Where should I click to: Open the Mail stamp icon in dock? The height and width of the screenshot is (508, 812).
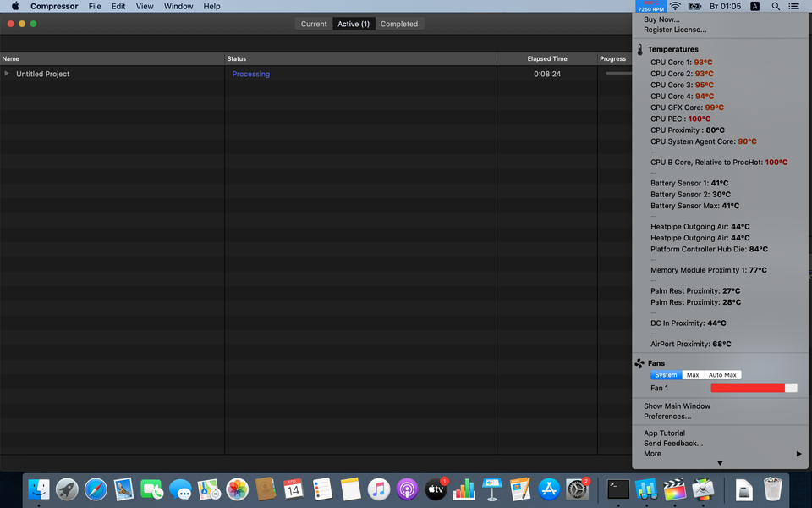[123, 489]
